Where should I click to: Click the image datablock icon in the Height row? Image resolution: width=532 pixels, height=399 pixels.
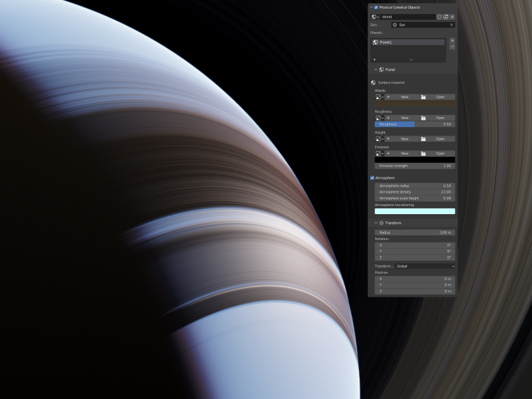coord(378,139)
